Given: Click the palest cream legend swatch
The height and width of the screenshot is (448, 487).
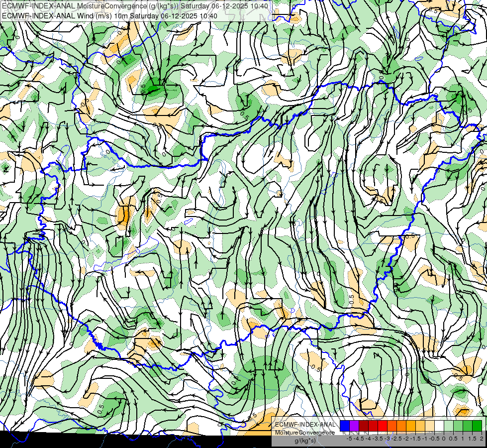Looking at the screenshot, I should pyautogui.click(x=430, y=426).
